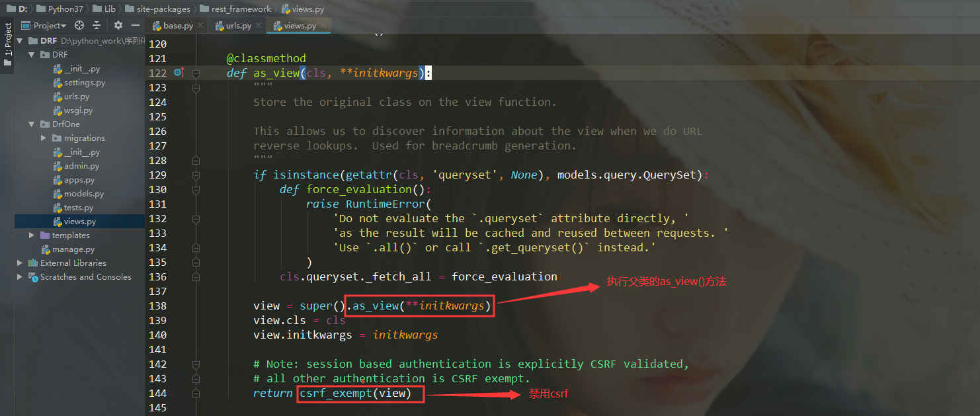The image size is (980, 416).
Task: Click csrf_exempt in the return statement
Action: click(x=336, y=393)
